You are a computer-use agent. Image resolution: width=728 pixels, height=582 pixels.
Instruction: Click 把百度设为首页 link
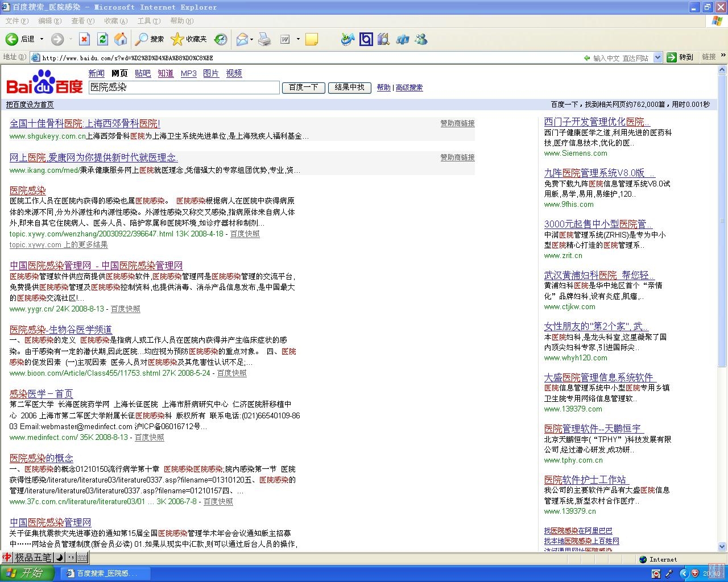point(30,105)
